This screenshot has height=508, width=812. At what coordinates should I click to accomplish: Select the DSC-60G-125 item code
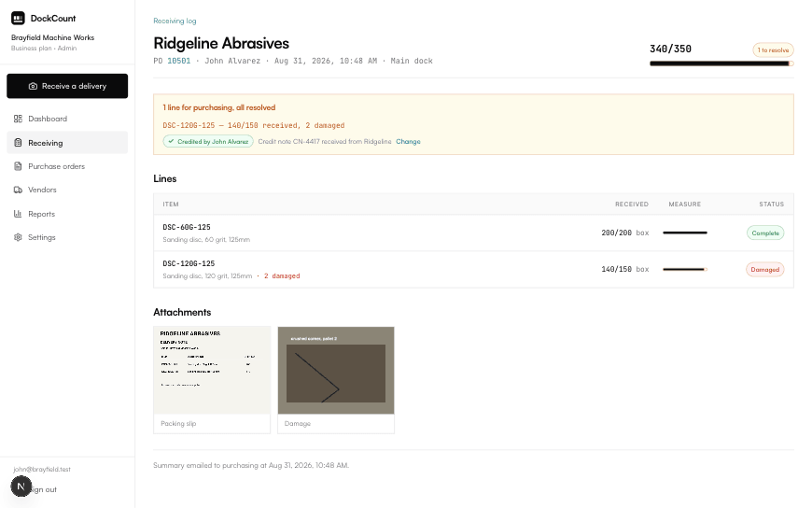(x=187, y=227)
